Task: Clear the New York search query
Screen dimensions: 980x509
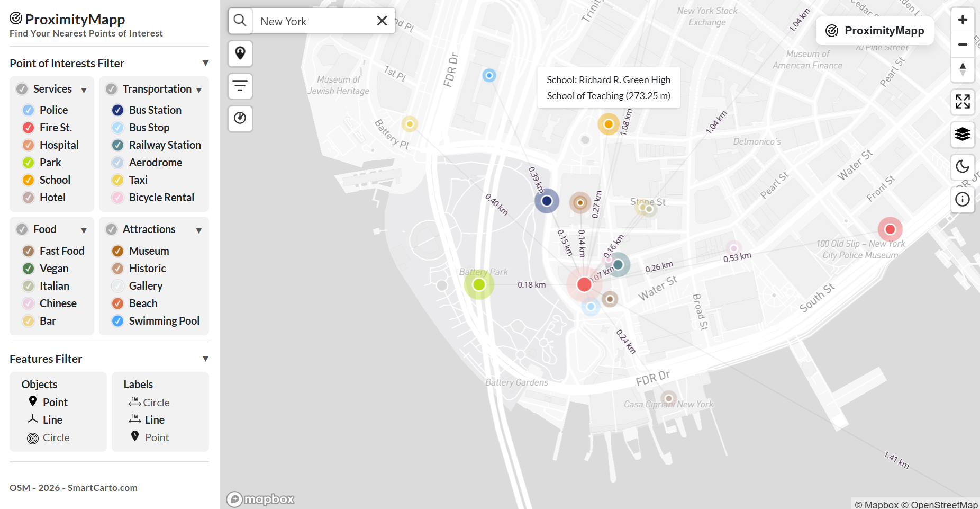Action: (x=382, y=21)
